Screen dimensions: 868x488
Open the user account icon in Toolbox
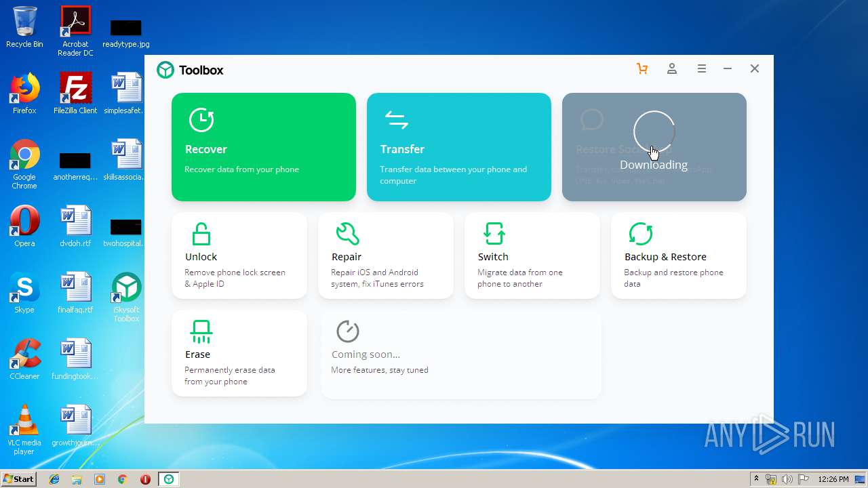672,68
